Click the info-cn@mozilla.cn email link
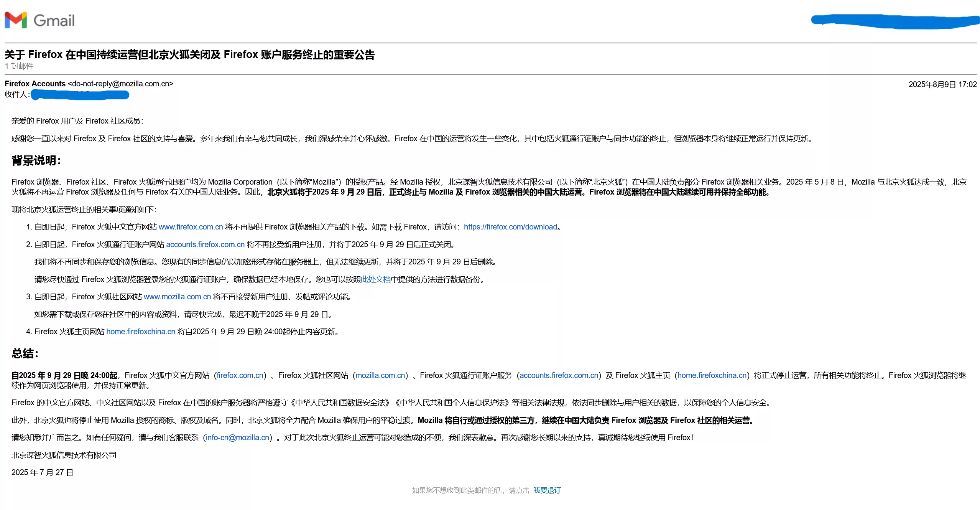Screen dimensions: 980x510 tap(237, 437)
